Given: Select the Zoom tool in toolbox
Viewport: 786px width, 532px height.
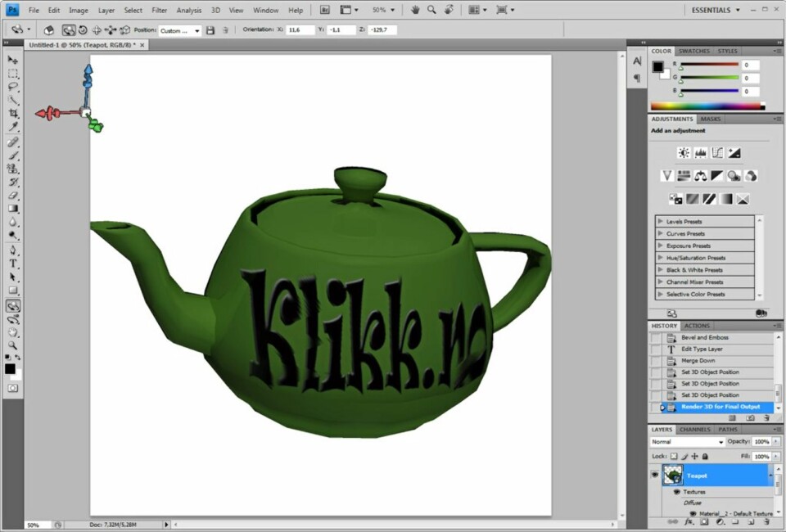Looking at the screenshot, I should (x=13, y=345).
